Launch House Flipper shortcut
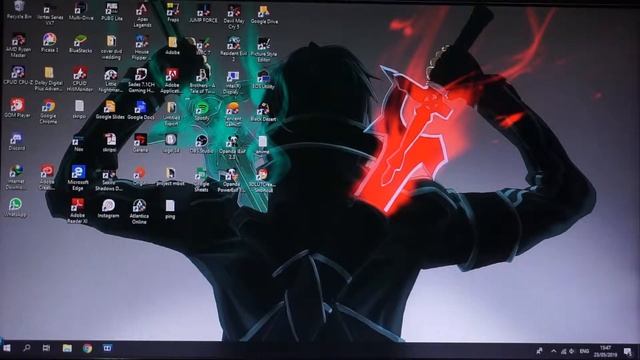Image resolution: width=640 pixels, height=360 pixels. pyautogui.click(x=141, y=47)
